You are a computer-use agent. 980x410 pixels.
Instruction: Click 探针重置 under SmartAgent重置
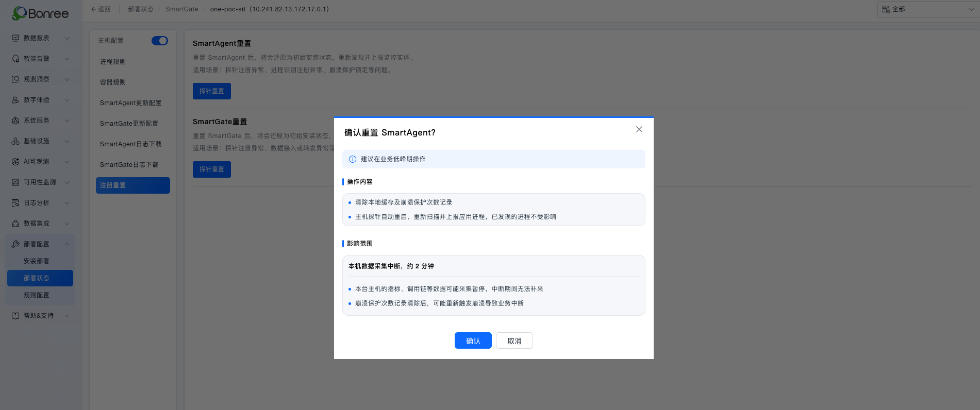point(212,91)
